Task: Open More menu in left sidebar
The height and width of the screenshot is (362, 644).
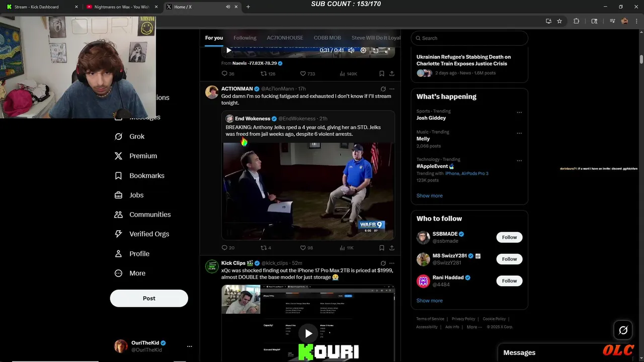Action: point(130,273)
